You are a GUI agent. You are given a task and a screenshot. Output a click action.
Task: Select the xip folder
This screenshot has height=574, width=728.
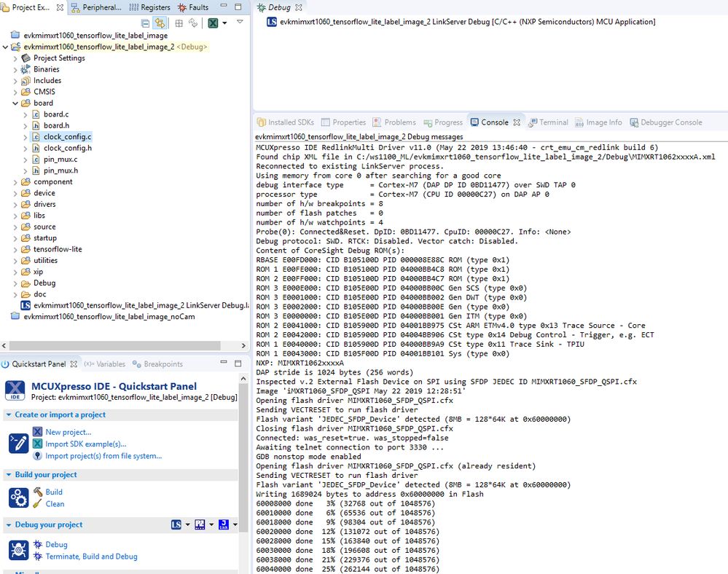coord(38,272)
